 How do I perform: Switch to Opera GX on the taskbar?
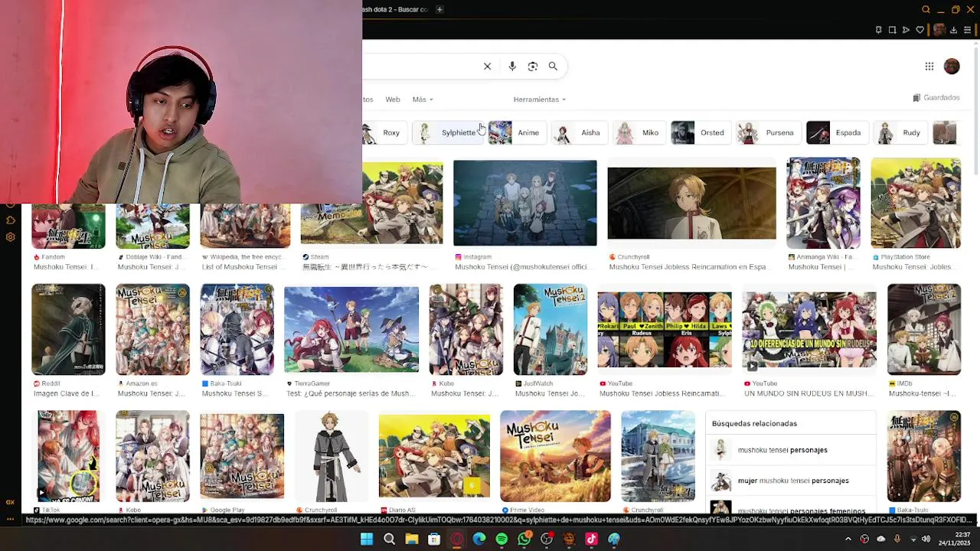(456, 539)
